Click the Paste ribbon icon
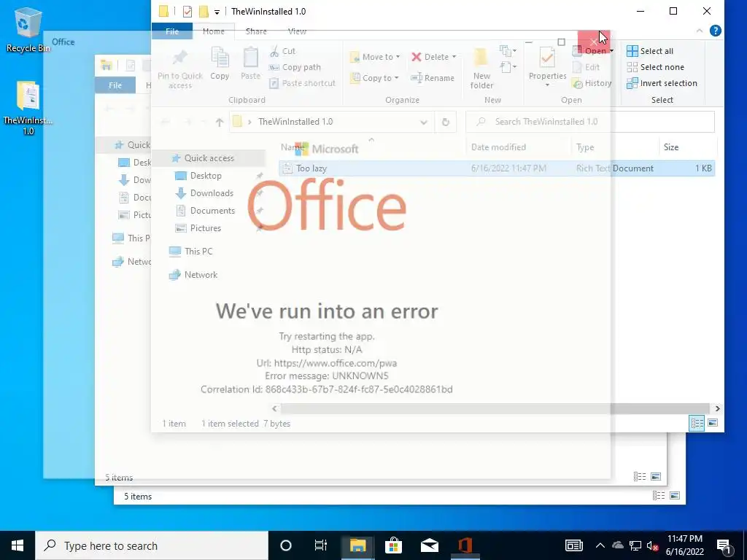This screenshot has height=560, width=747. (x=251, y=63)
